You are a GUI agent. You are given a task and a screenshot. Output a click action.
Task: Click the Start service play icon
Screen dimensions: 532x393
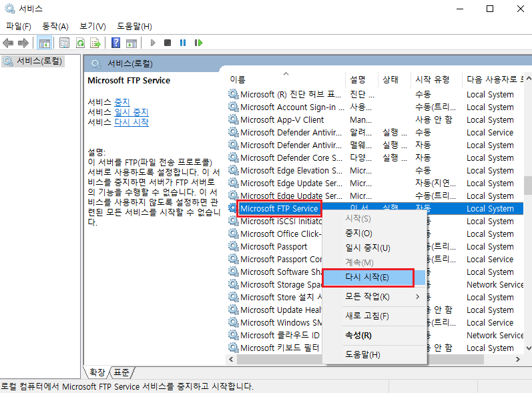(x=153, y=43)
